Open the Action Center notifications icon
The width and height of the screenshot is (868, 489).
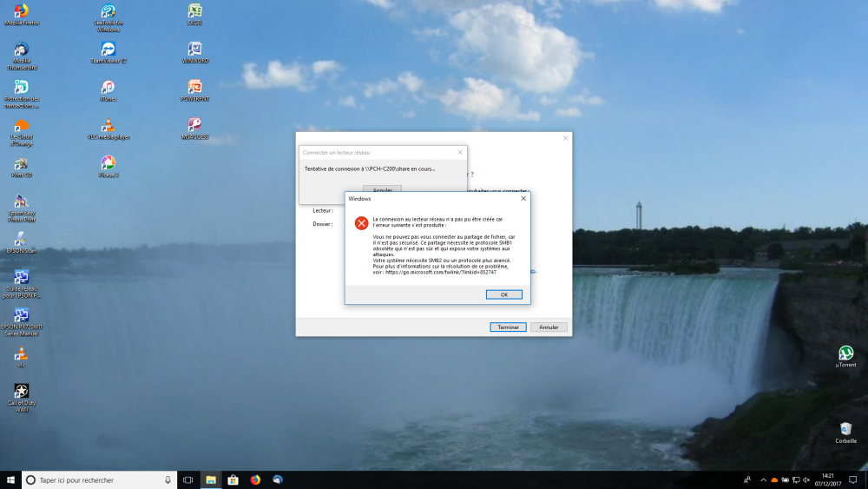(x=853, y=480)
